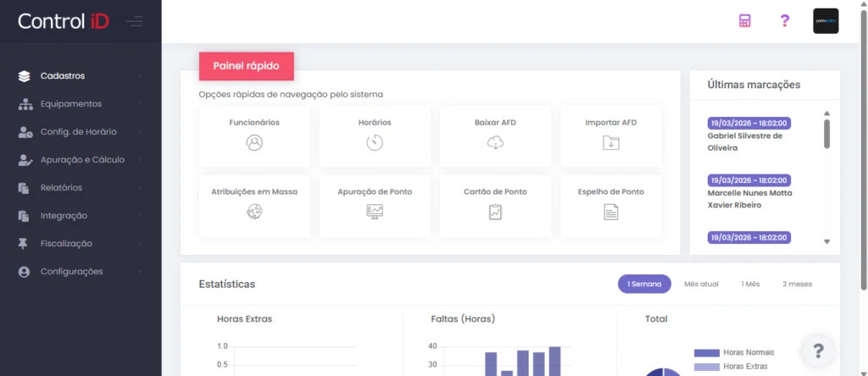Click the main page vertical scrollbar
Screen dimensions: 868x376
click(864, 149)
